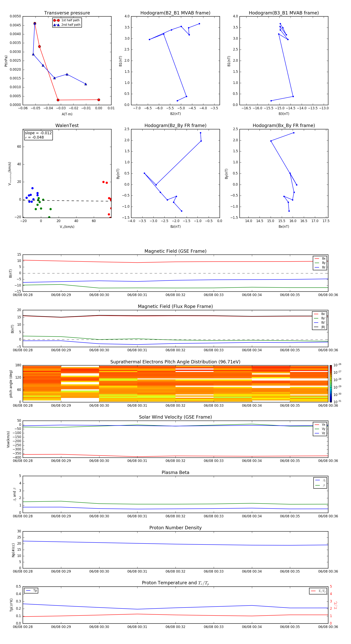This screenshot has height=644, width=351.
Task: Click the 'Proton Number Density' title
Action: point(175,528)
